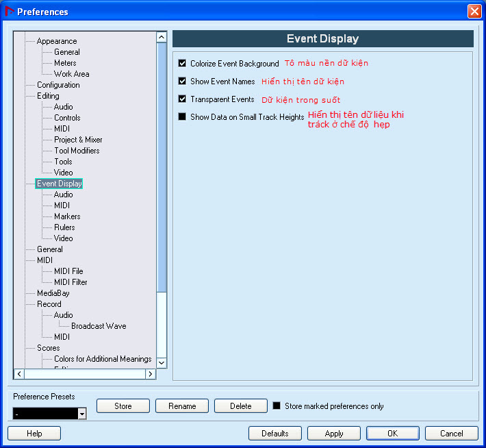
Task: Select MediaBay in the tree
Action: pyautogui.click(x=53, y=293)
